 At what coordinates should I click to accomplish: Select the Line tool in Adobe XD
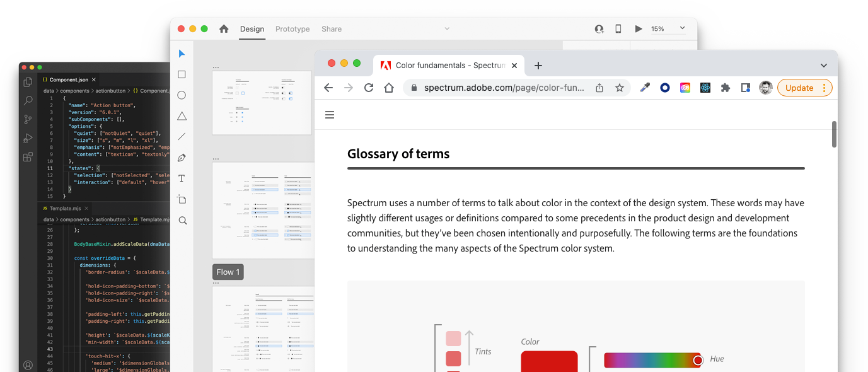point(182,137)
